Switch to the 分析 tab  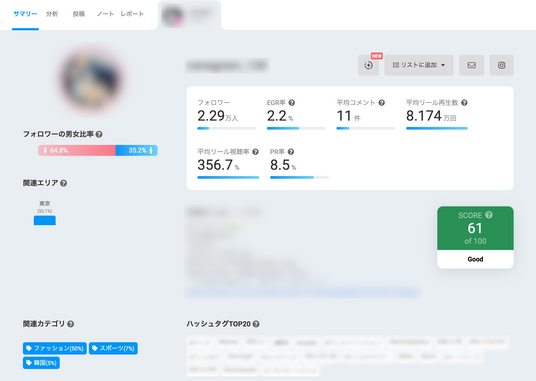pos(52,14)
